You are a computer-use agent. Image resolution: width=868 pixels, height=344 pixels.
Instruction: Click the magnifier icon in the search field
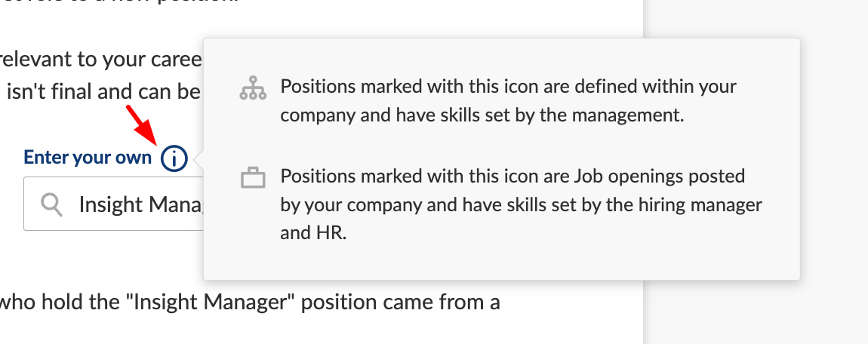click(x=51, y=204)
